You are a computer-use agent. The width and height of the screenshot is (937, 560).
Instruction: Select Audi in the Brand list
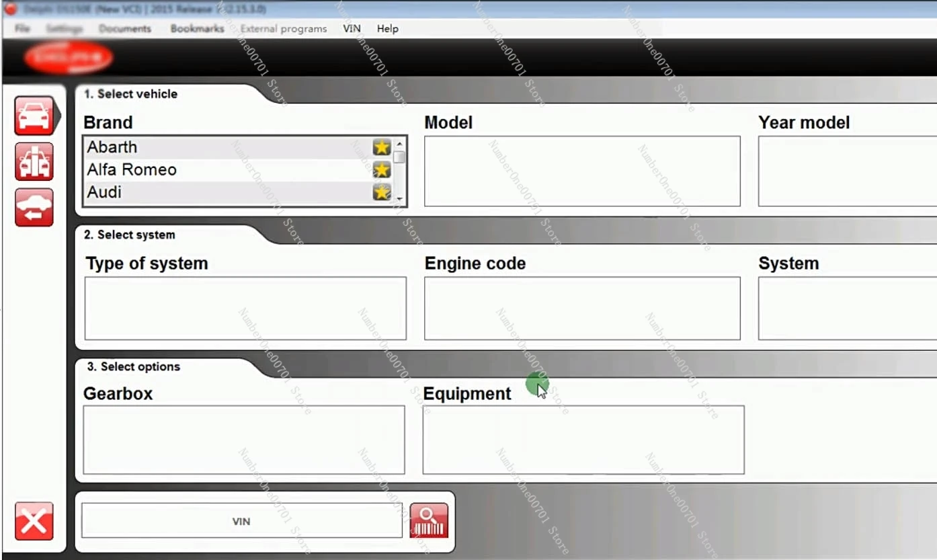pyautogui.click(x=238, y=192)
